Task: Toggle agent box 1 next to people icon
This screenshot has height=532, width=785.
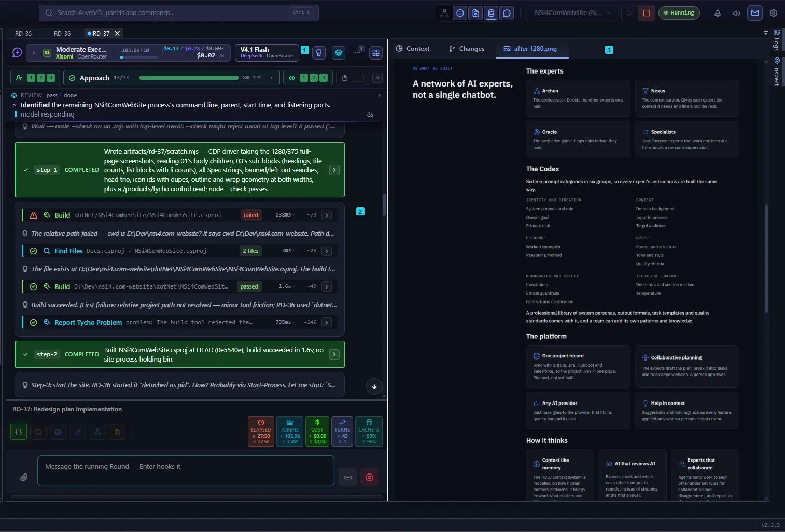Action: pyautogui.click(x=31, y=78)
